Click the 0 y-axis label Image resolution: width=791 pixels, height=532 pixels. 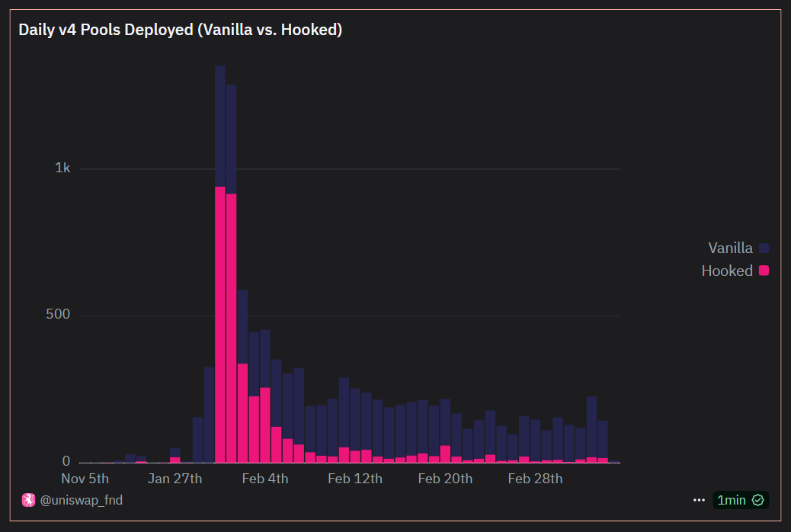coord(66,461)
